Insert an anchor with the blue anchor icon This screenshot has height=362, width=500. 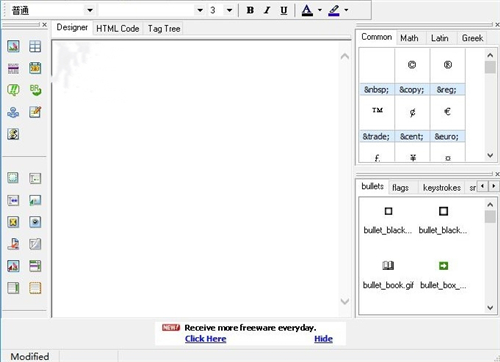[13, 112]
